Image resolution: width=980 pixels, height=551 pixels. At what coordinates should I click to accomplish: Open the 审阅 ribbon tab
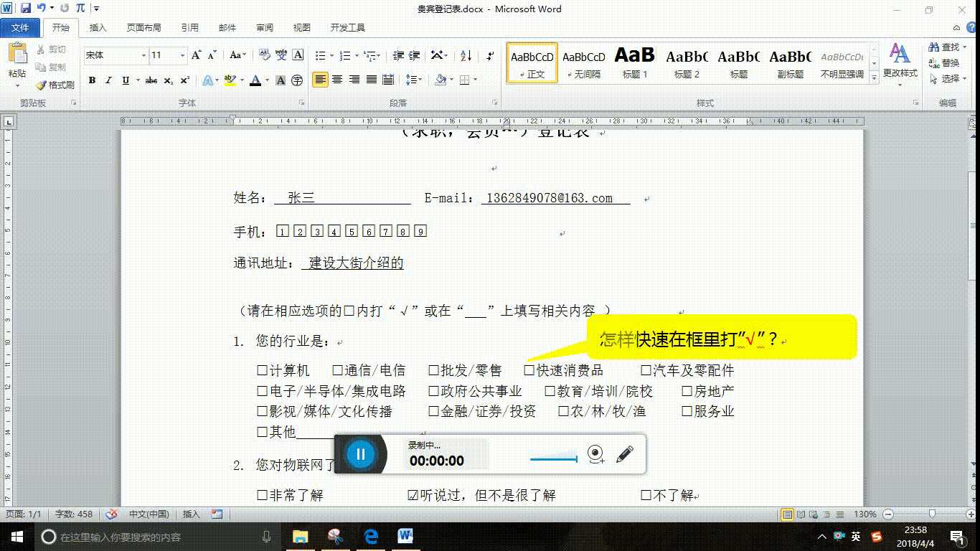coord(265,27)
